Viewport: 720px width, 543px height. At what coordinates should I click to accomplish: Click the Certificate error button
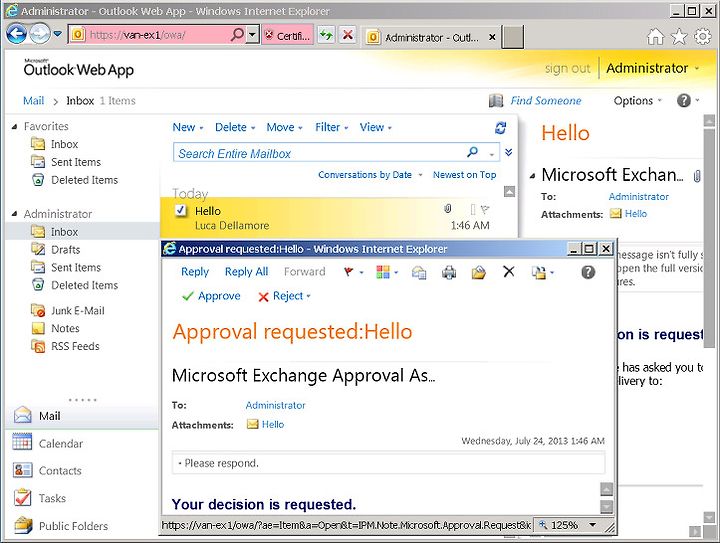pos(288,35)
